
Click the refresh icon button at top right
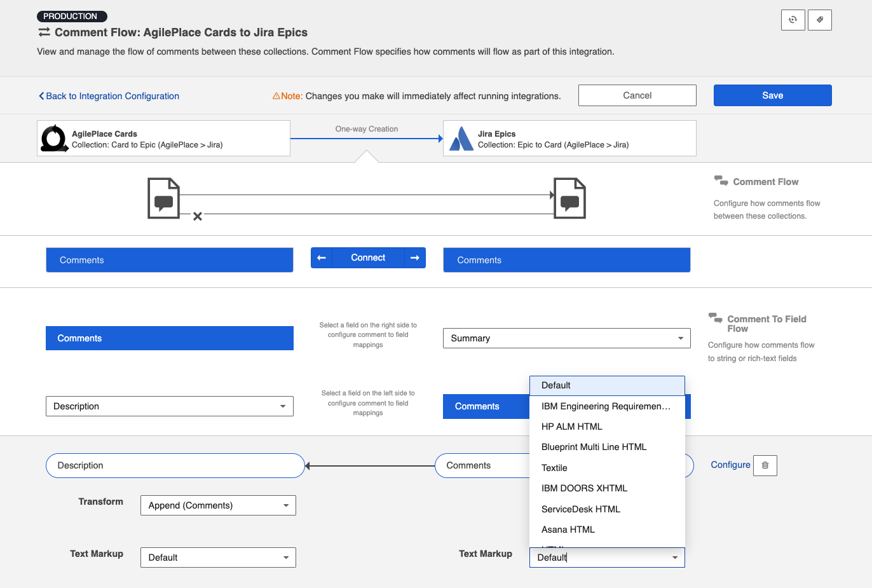tap(793, 20)
